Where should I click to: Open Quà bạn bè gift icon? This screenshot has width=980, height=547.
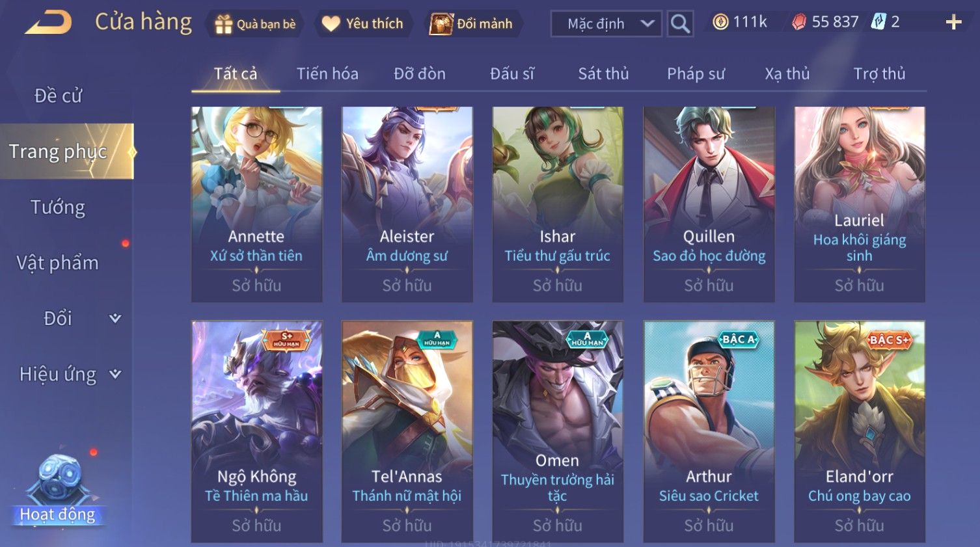pos(223,24)
